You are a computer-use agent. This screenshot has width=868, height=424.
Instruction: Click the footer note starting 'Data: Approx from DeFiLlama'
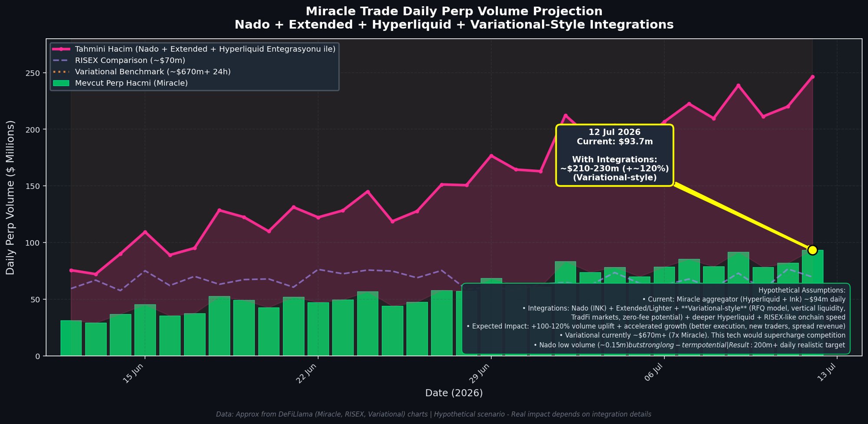pyautogui.click(x=434, y=414)
